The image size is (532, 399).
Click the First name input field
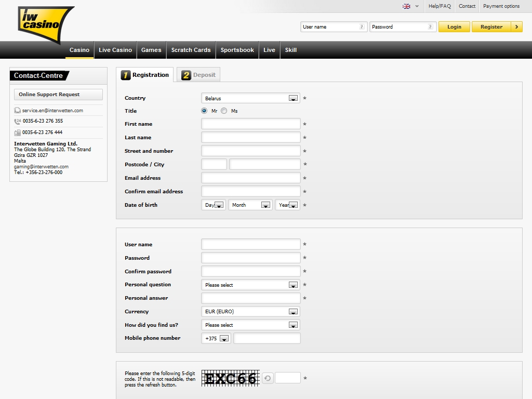tap(250, 124)
